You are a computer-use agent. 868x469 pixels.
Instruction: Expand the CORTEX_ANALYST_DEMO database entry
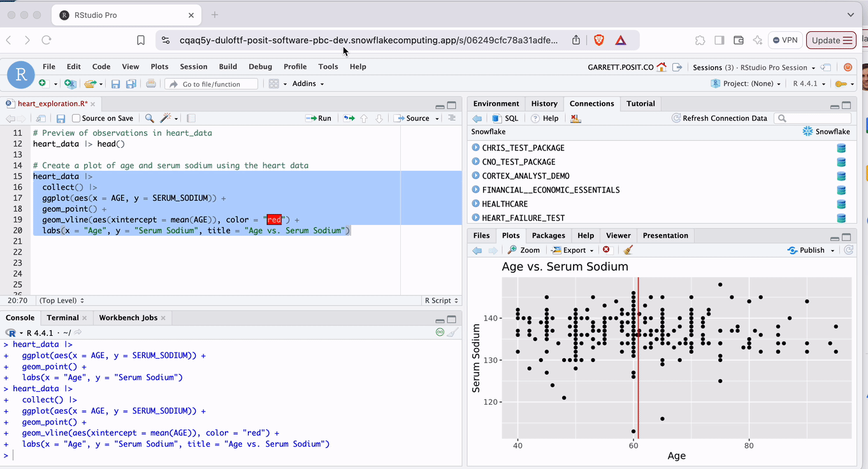point(475,176)
